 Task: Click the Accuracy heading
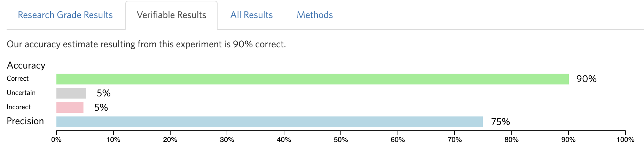click(26, 65)
